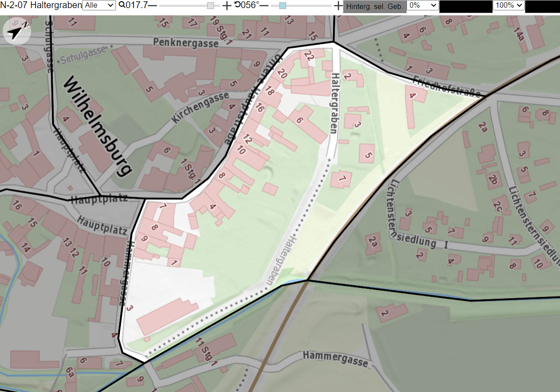560x392 pixels.
Task: Click the rotation reset arrow icon
Action: (x=237, y=5)
